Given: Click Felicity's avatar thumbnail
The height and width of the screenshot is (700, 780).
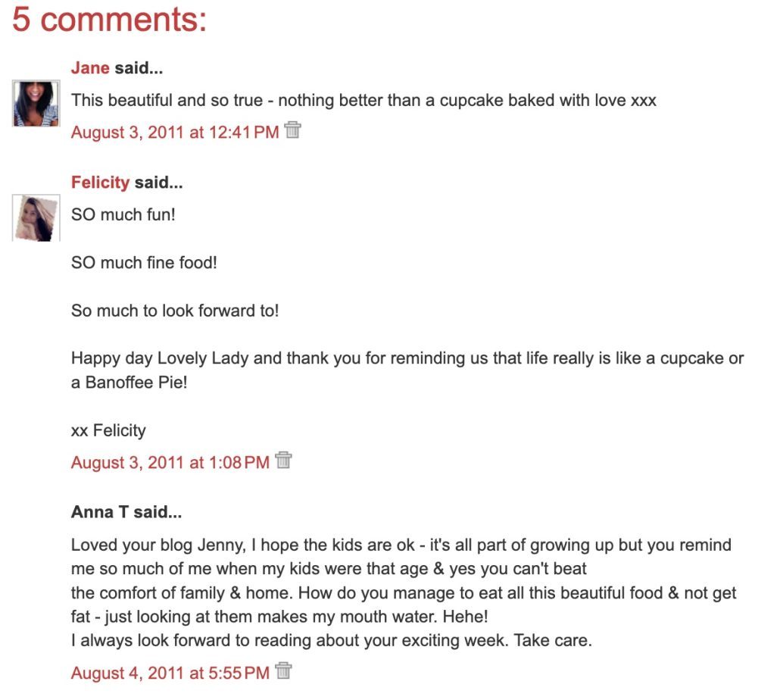Looking at the screenshot, I should point(36,217).
